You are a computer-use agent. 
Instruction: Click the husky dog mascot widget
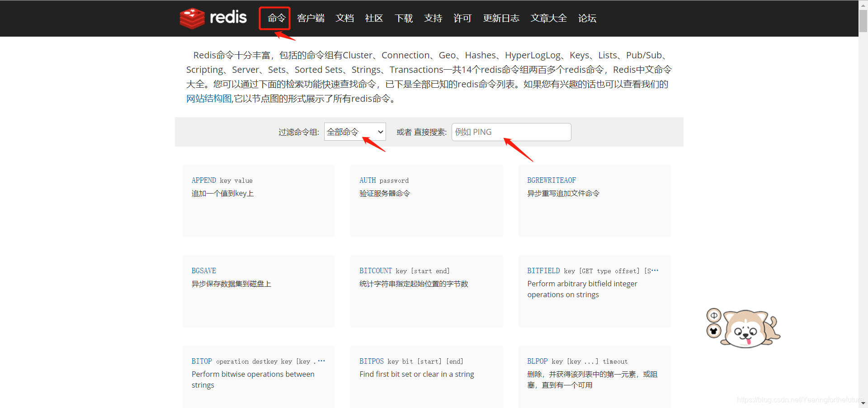click(x=751, y=329)
